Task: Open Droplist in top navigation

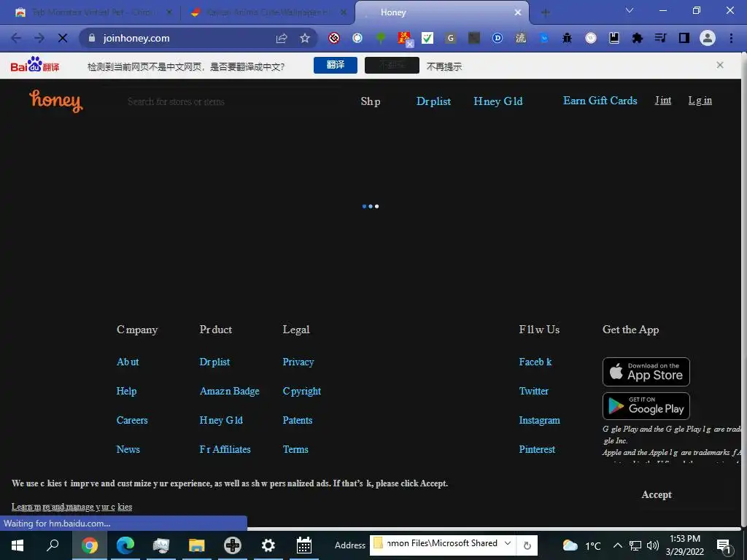Action: 433,101
